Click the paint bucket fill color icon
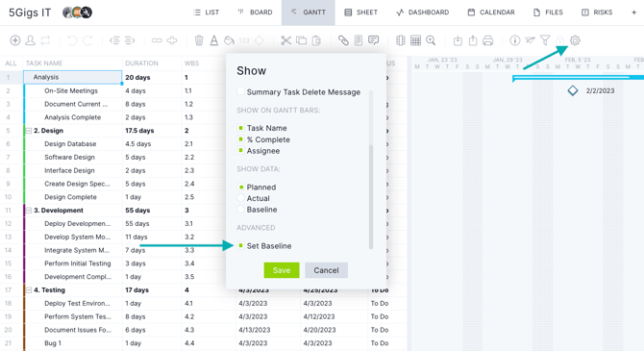 coord(229,40)
